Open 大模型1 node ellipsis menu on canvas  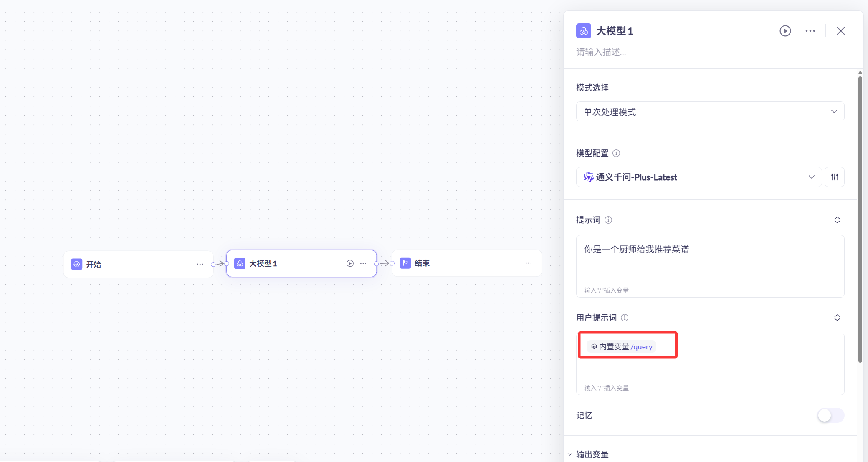363,263
